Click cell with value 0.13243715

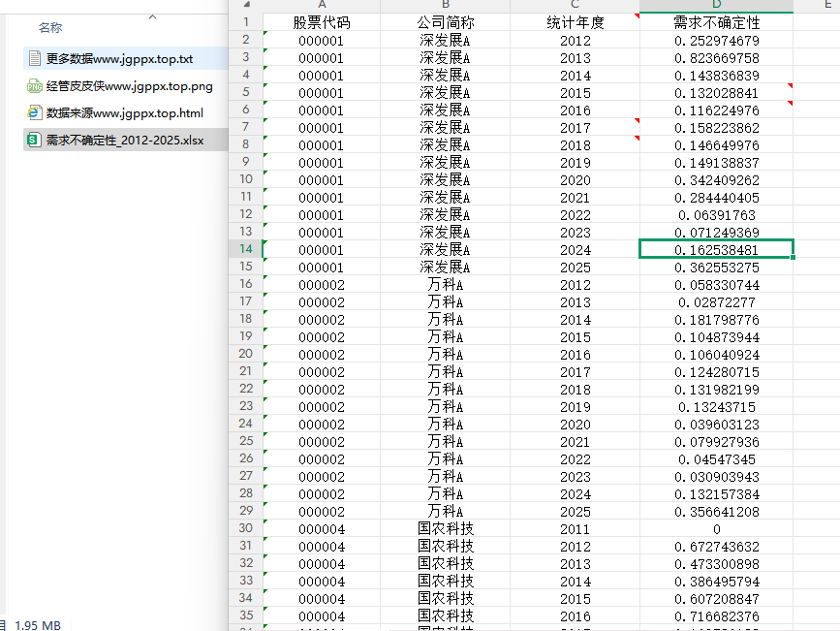[x=716, y=407]
